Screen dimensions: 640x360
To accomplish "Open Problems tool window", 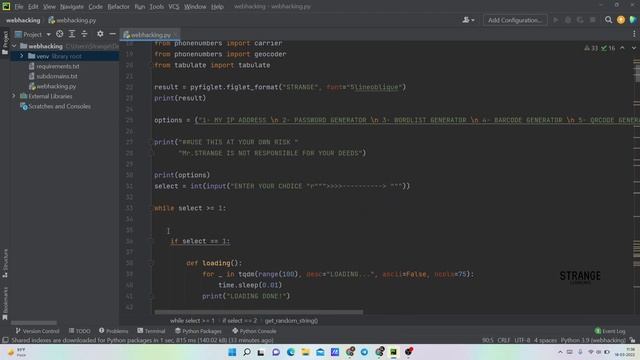I will coord(113,331).
